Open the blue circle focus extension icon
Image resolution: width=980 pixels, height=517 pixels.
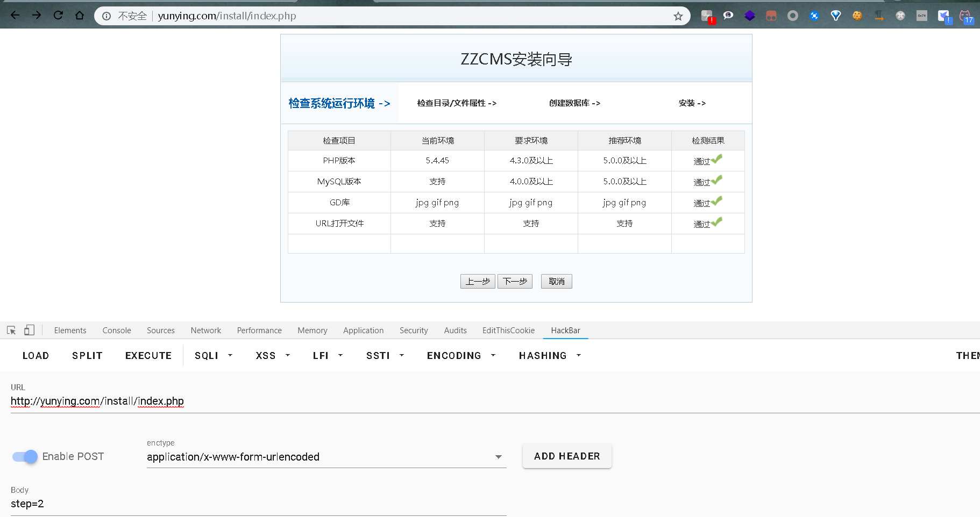tap(814, 16)
